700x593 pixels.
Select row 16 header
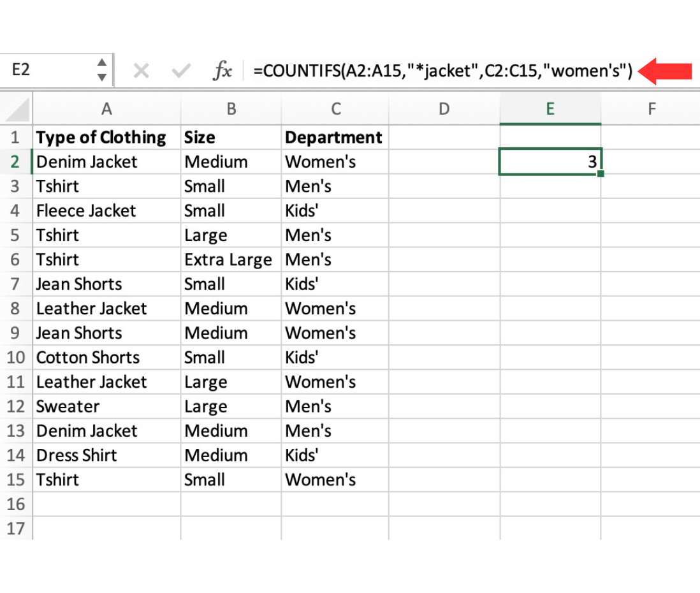(x=16, y=504)
